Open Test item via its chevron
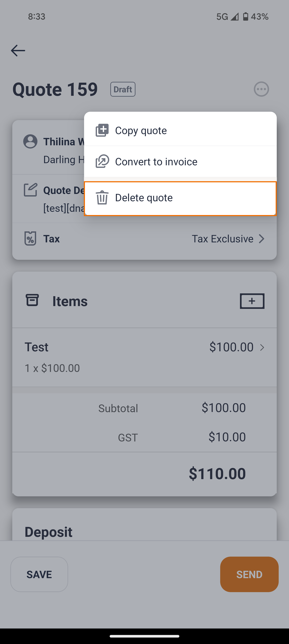Image resolution: width=289 pixels, height=644 pixels. coord(262,347)
